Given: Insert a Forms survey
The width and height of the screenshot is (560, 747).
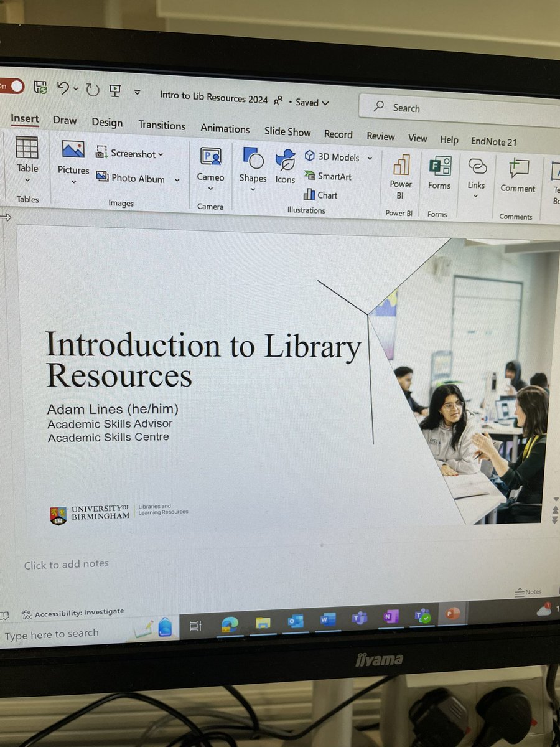Looking at the screenshot, I should tap(439, 172).
